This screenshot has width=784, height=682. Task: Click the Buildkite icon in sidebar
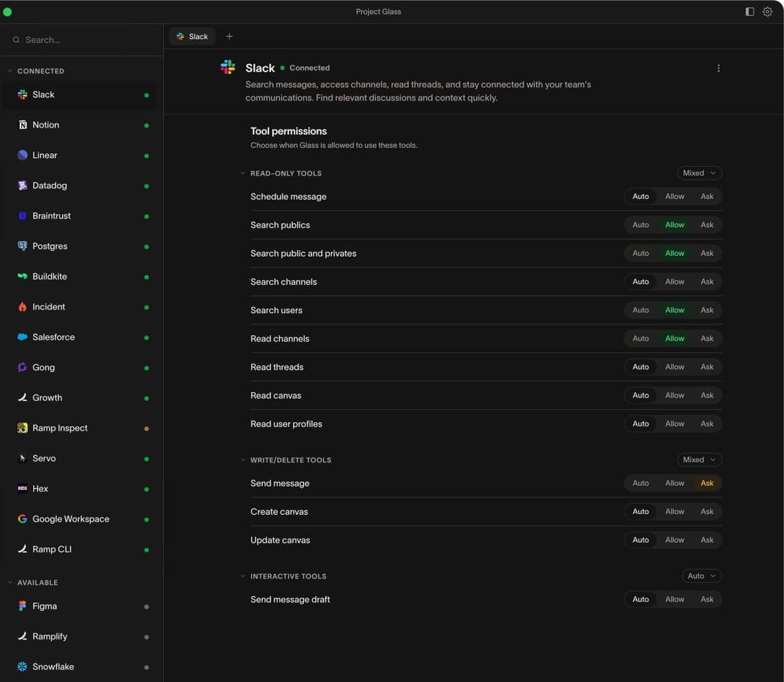click(23, 276)
